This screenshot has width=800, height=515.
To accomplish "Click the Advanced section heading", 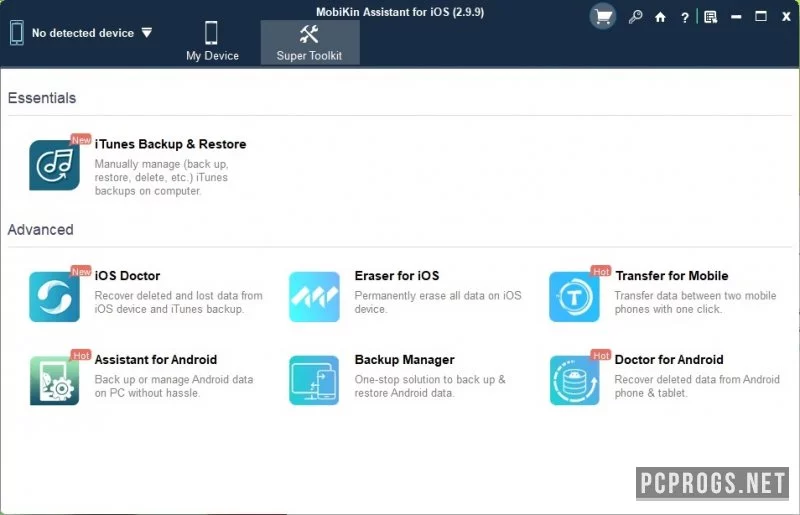I will coord(40,230).
